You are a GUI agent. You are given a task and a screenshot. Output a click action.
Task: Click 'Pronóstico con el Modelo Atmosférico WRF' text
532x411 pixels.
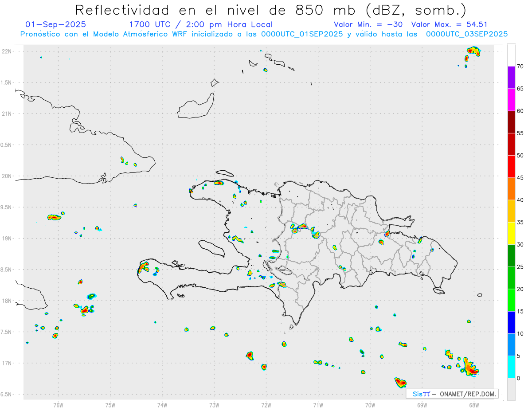[104, 34]
